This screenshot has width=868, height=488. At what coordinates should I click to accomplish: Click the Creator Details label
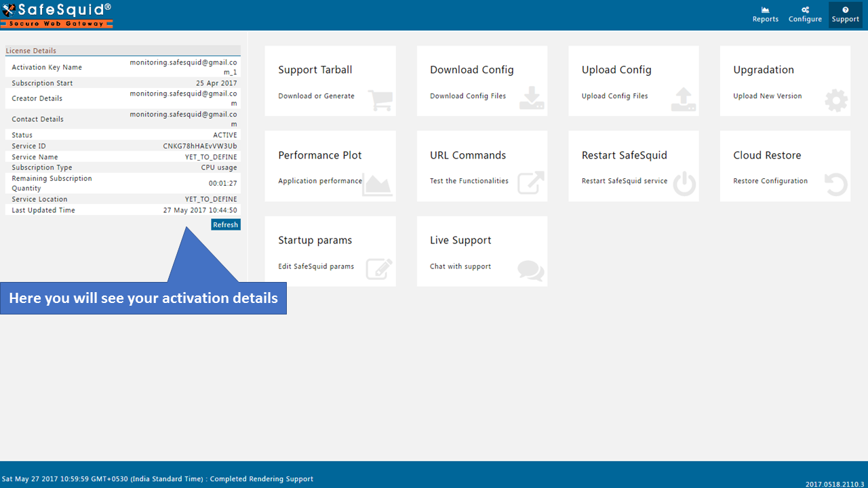[37, 98]
